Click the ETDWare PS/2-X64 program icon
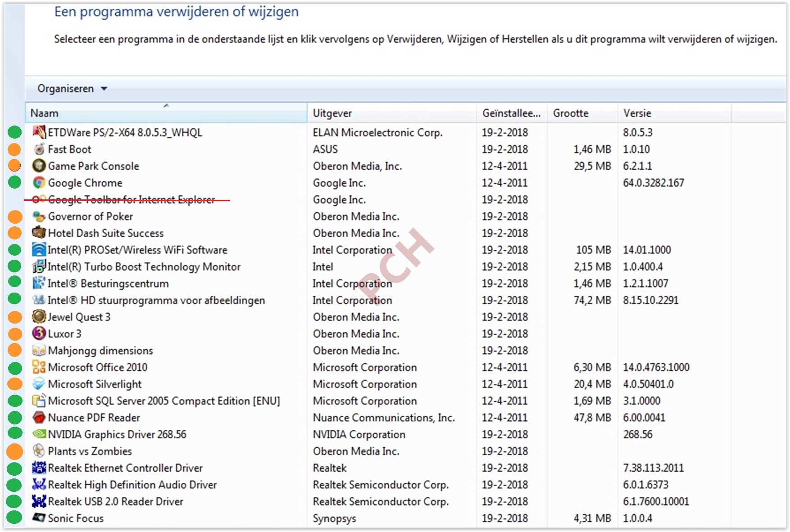Image resolution: width=790 pixels, height=532 pixels. 39,132
